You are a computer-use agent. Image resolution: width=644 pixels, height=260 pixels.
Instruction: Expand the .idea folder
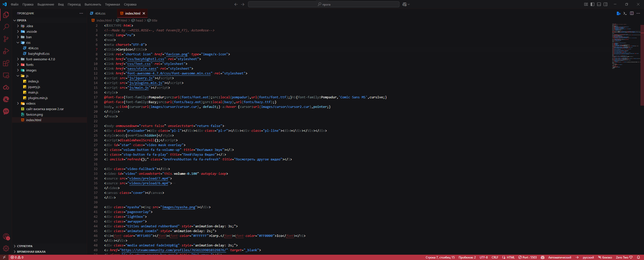(x=18, y=26)
